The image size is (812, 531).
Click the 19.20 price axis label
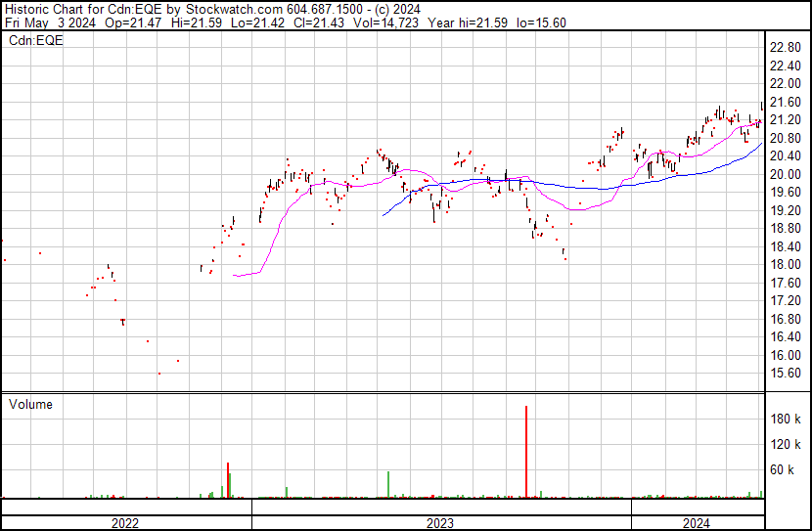[x=785, y=210]
